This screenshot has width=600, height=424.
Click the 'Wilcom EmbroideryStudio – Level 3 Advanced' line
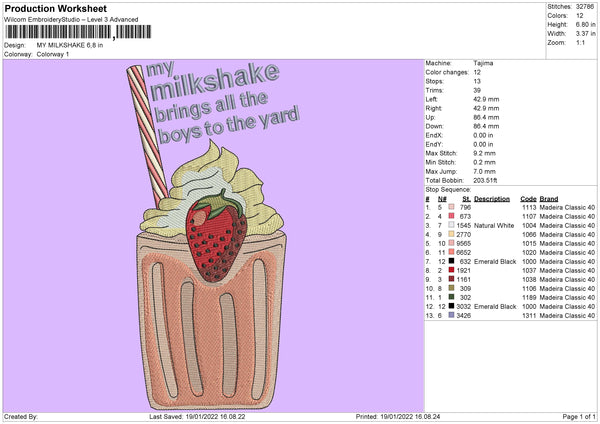click(x=71, y=20)
